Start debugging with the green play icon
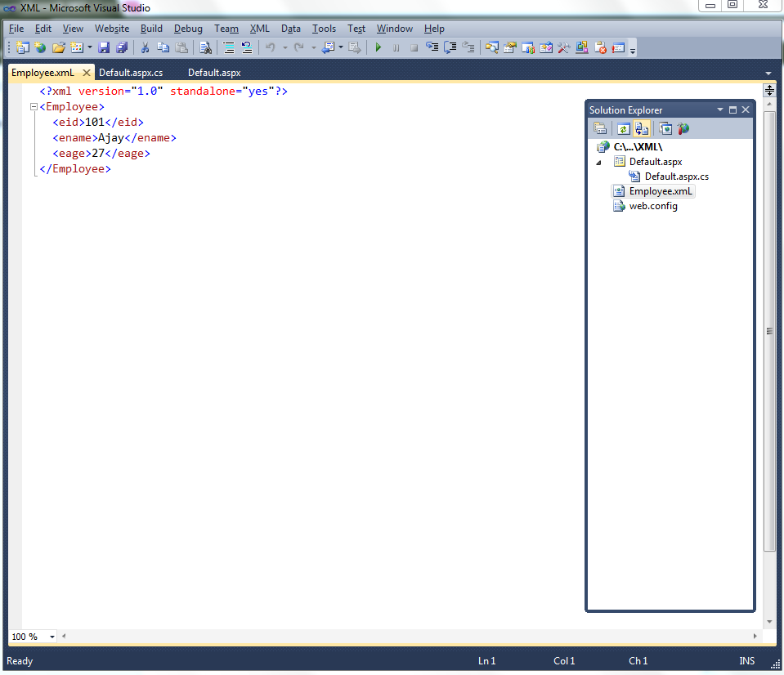The image size is (784, 675). 378,47
